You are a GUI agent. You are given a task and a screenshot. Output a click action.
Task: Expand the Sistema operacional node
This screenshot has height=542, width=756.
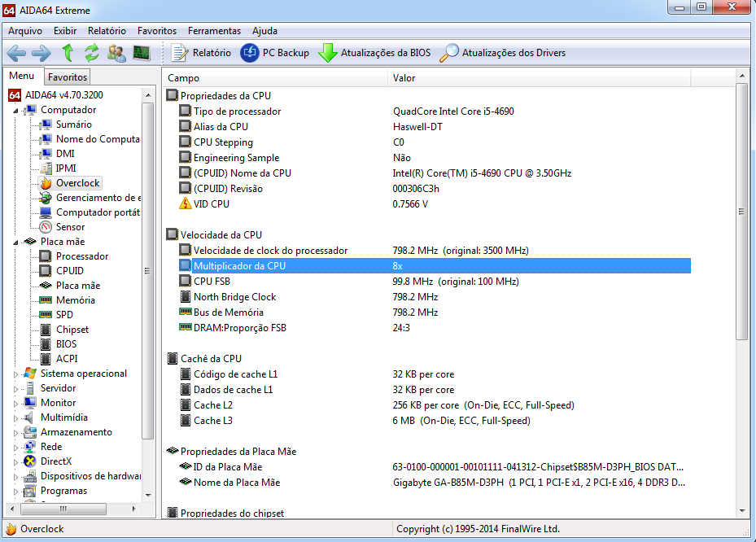point(15,374)
